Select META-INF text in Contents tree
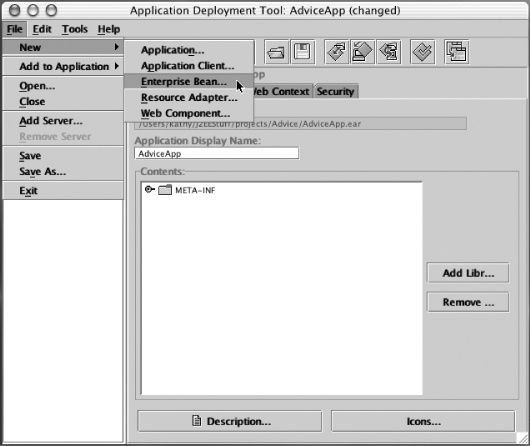Image resolution: width=530 pixels, height=446 pixels. pyautogui.click(x=195, y=190)
